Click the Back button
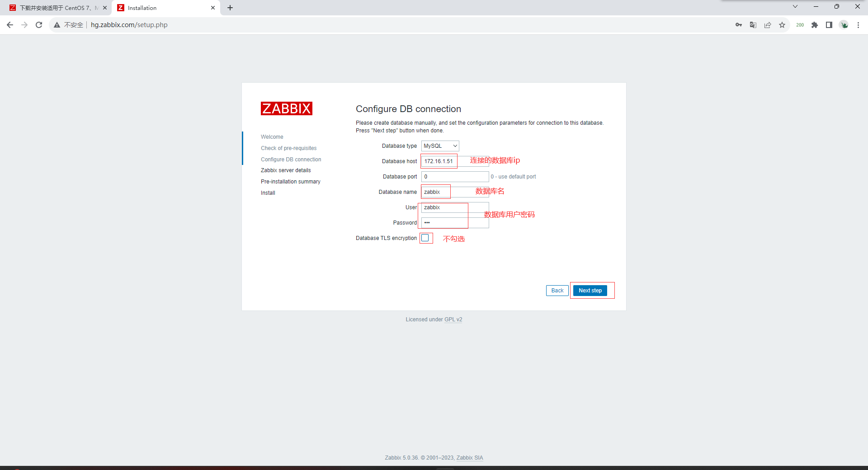The height and width of the screenshot is (470, 868). (557, 291)
